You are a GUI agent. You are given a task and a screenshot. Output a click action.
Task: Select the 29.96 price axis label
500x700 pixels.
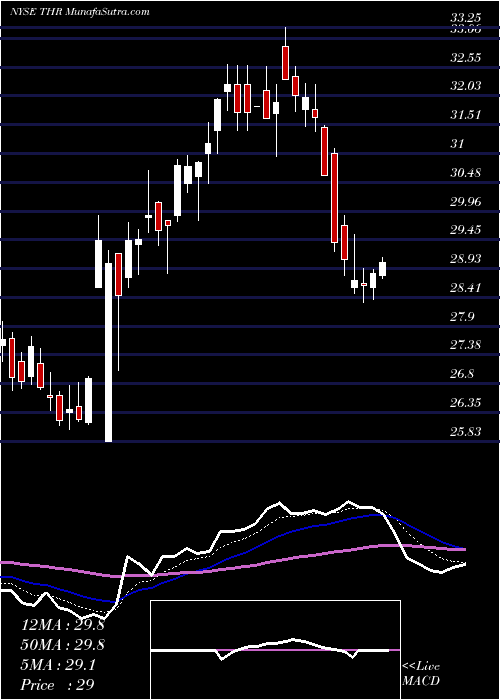coord(466,202)
